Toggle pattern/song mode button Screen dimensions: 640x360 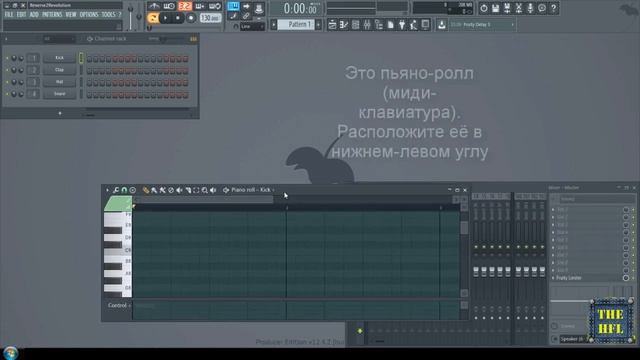click(153, 18)
